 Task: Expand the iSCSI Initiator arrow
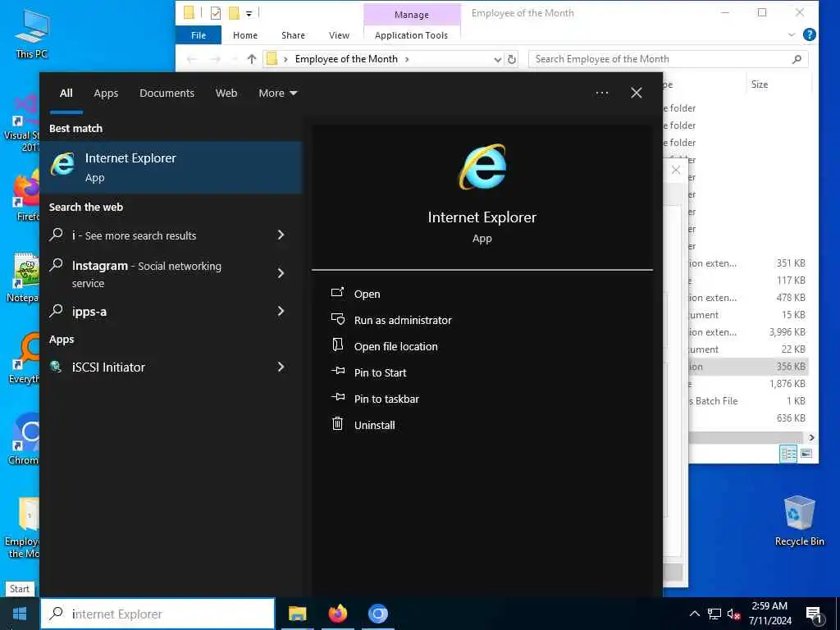coord(281,367)
